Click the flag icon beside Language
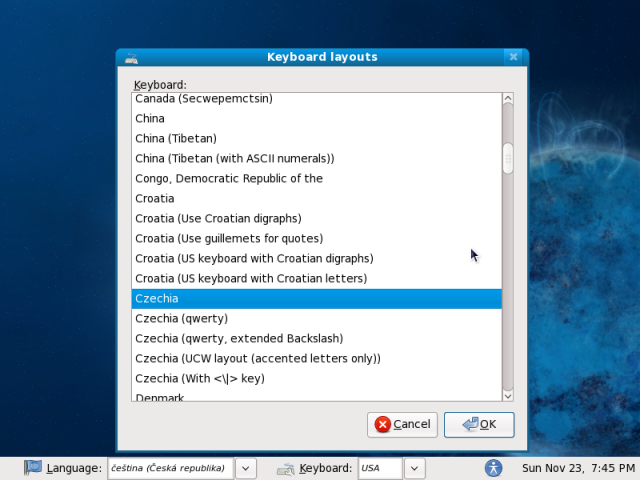The image size is (640, 480). (34, 467)
